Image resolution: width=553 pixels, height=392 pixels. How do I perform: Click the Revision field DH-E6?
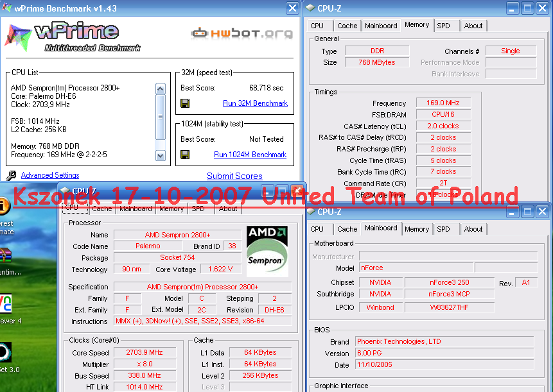[x=275, y=310]
